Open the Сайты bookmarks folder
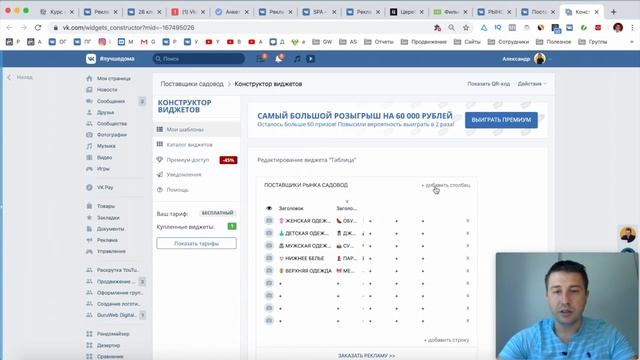Viewport: 640px width, 360px height. pos(467,42)
